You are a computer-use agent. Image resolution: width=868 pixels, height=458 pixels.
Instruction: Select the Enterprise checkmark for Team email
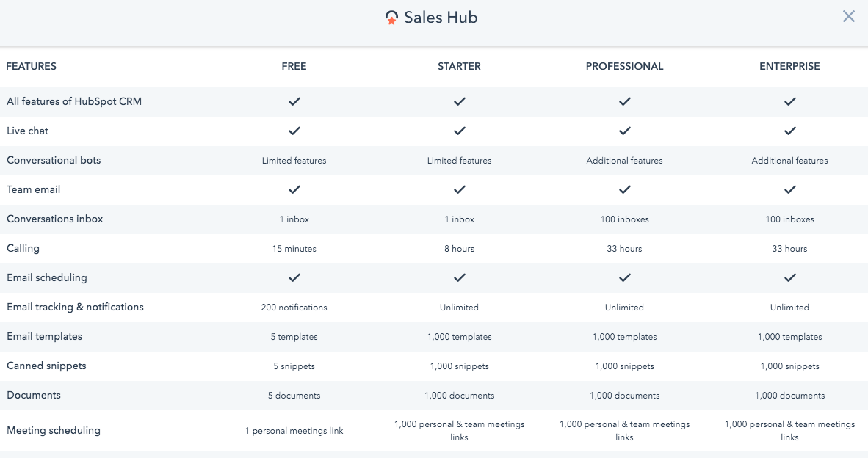coord(789,189)
